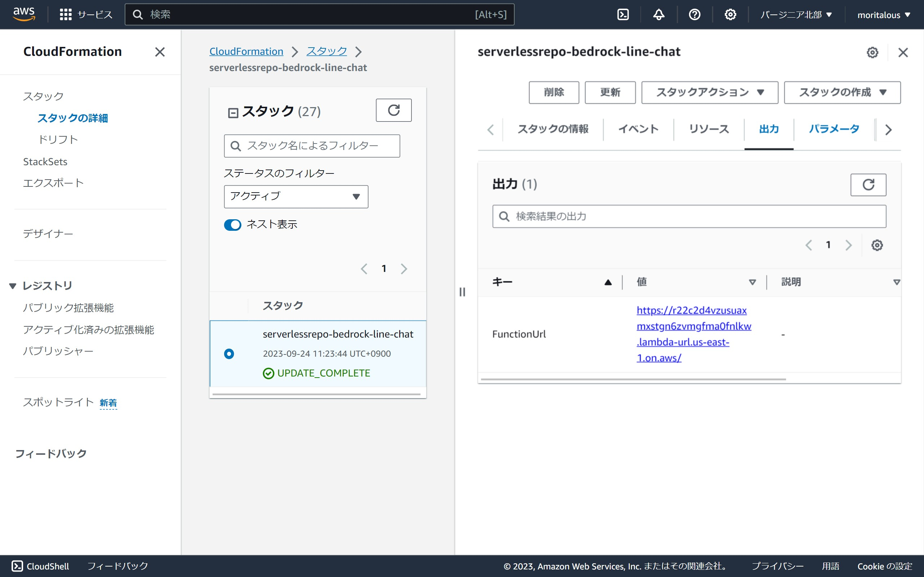The image size is (924, 577).
Task: Open CloudShell icon in top navigation bar
Action: click(623, 14)
